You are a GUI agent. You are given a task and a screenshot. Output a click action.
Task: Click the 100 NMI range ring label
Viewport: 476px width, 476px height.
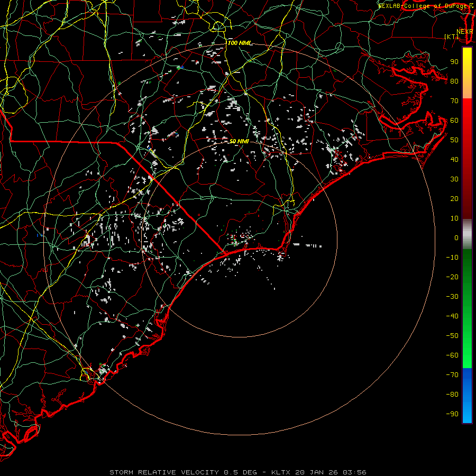pyautogui.click(x=240, y=43)
